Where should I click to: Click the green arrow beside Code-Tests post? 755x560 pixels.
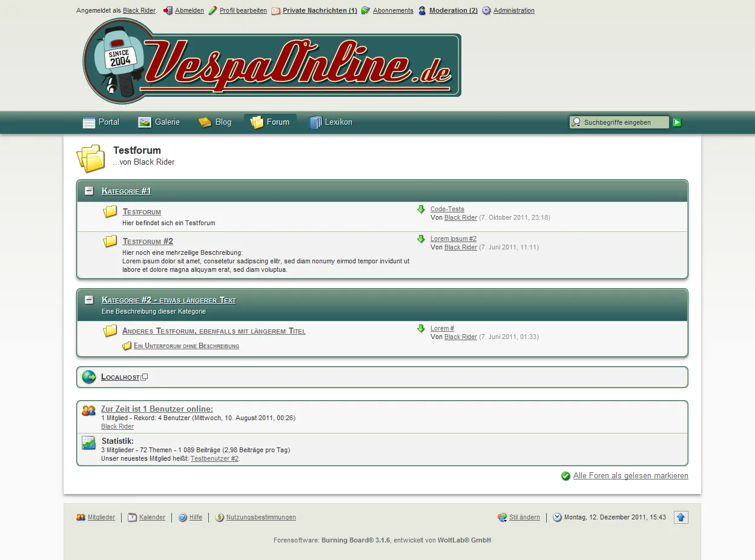[421, 209]
